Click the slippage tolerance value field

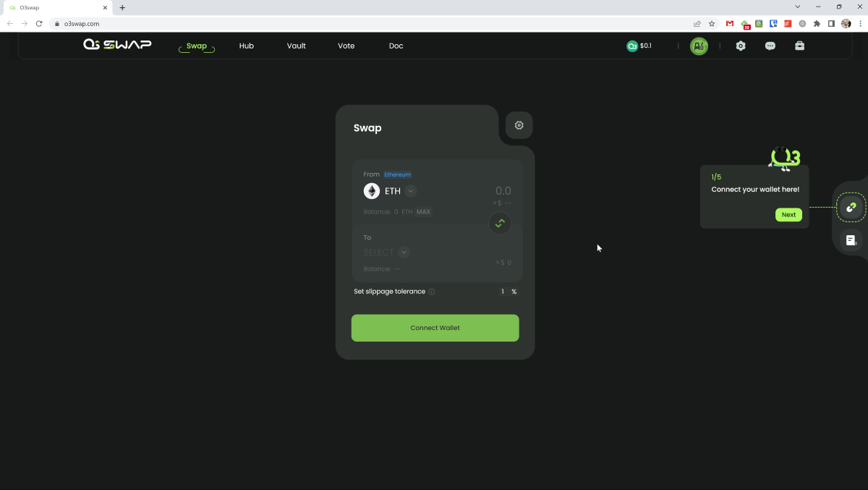tap(502, 292)
